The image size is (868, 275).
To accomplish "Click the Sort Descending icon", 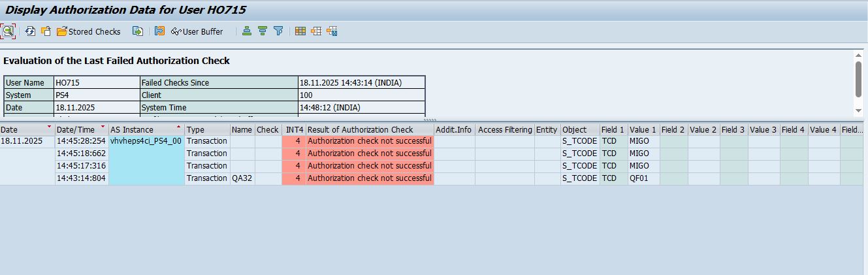I will (x=263, y=31).
